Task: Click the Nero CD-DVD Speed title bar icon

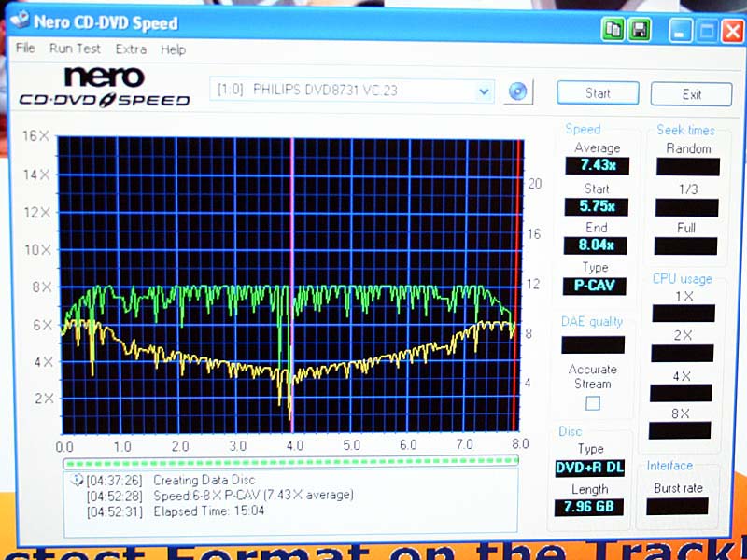Action: coord(20,21)
